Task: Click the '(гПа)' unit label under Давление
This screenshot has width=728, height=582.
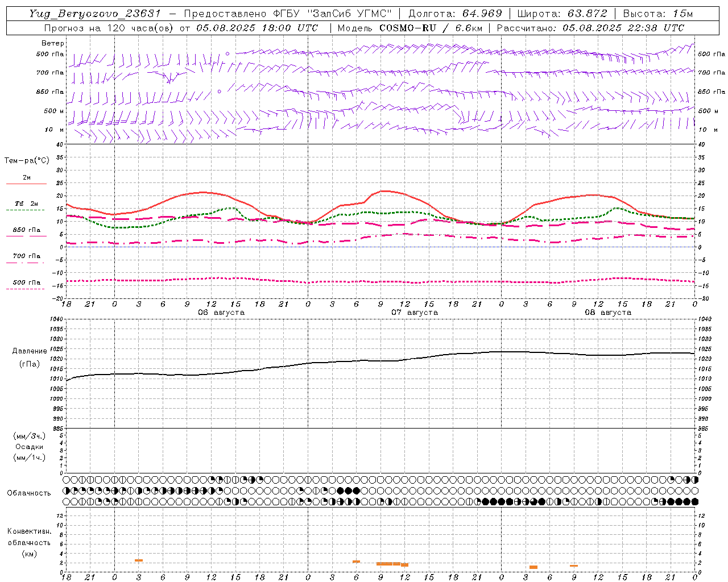Action: point(30,364)
